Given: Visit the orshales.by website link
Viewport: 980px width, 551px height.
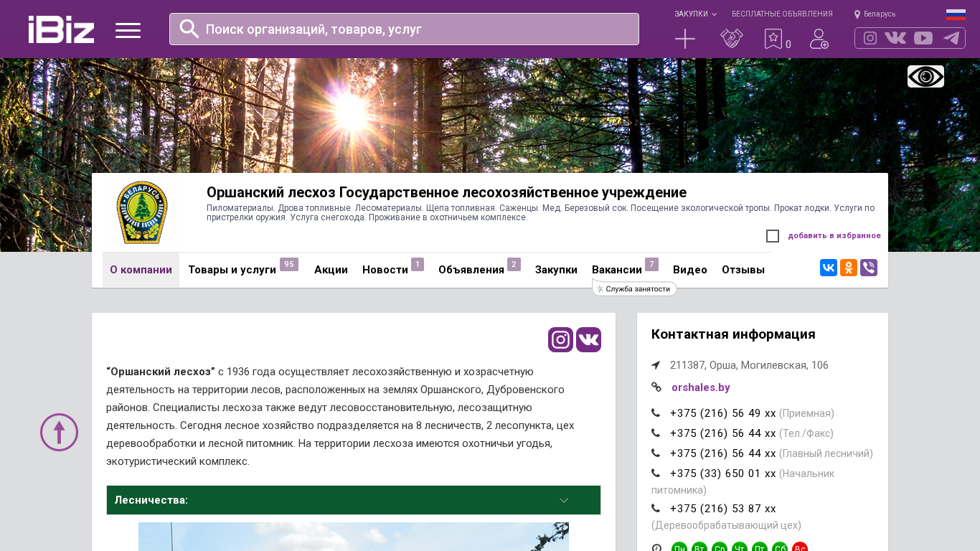Looking at the screenshot, I should (701, 387).
